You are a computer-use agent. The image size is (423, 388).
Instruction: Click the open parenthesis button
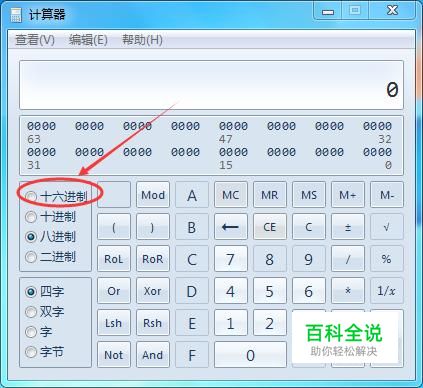pyautogui.click(x=114, y=227)
